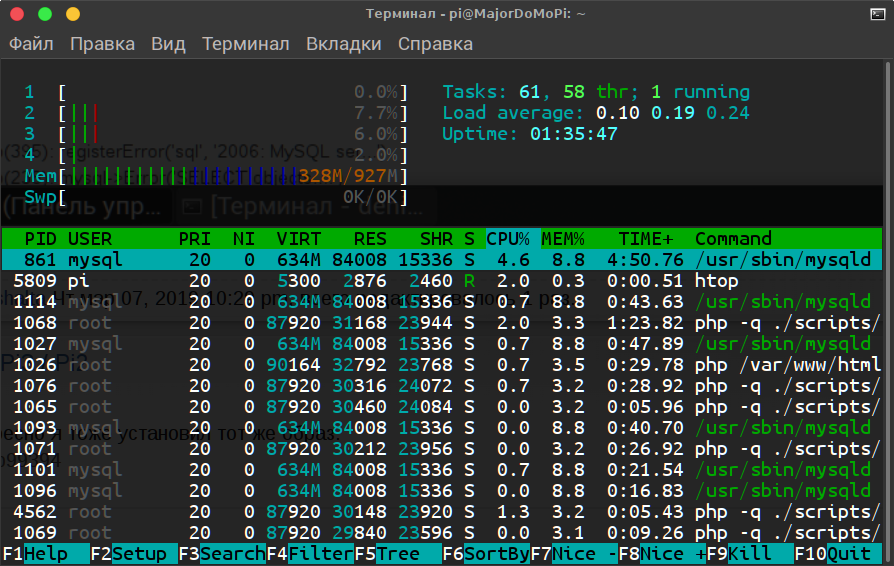The image size is (894, 566).
Task: Click the F1 Help function button
Action: pos(46,553)
